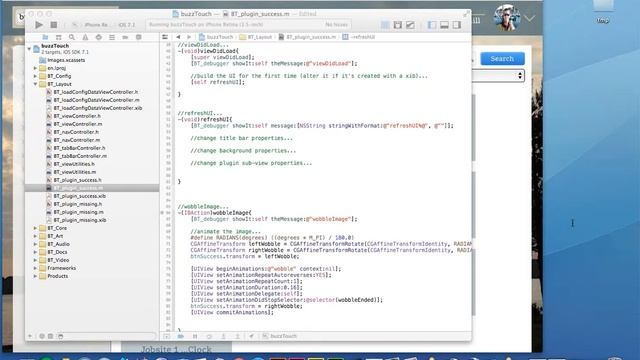This screenshot has height=360, width=640.
Task: Expand the BT_Config folder
Action: pyautogui.click(x=36, y=76)
